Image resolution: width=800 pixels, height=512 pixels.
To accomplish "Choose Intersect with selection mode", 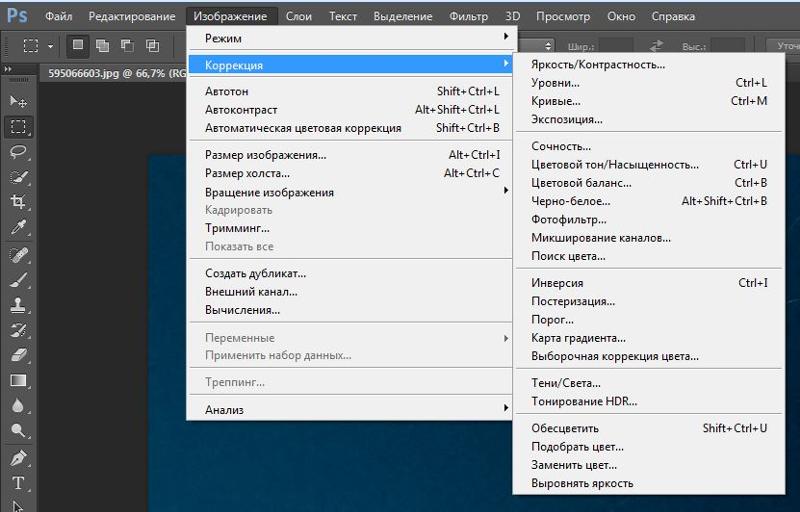I will click(153, 46).
